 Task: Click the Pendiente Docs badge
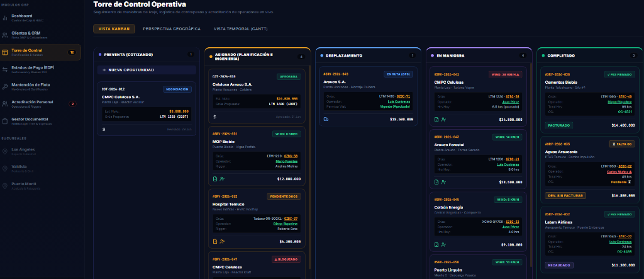click(x=284, y=196)
